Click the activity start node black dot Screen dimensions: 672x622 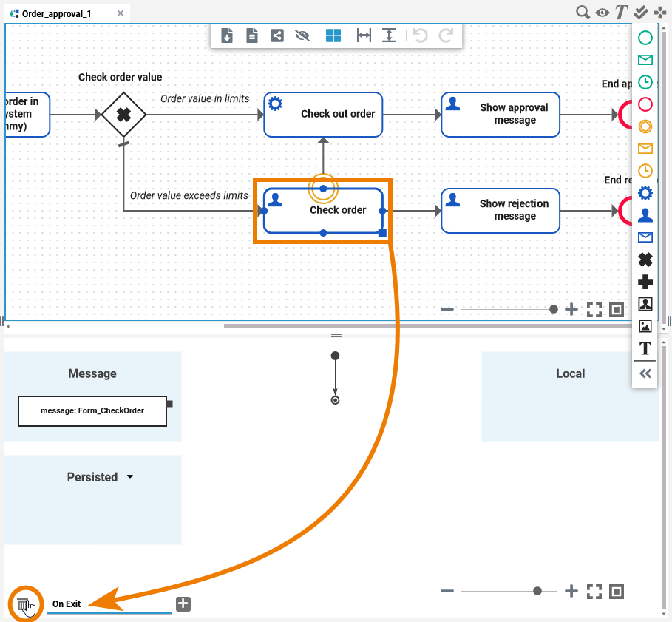pyautogui.click(x=335, y=356)
